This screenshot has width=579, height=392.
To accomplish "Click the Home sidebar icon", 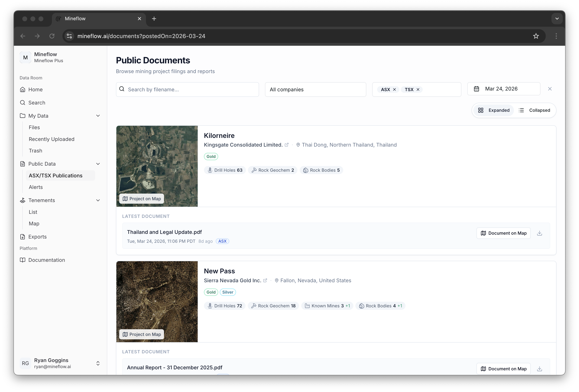I will click(x=23, y=90).
